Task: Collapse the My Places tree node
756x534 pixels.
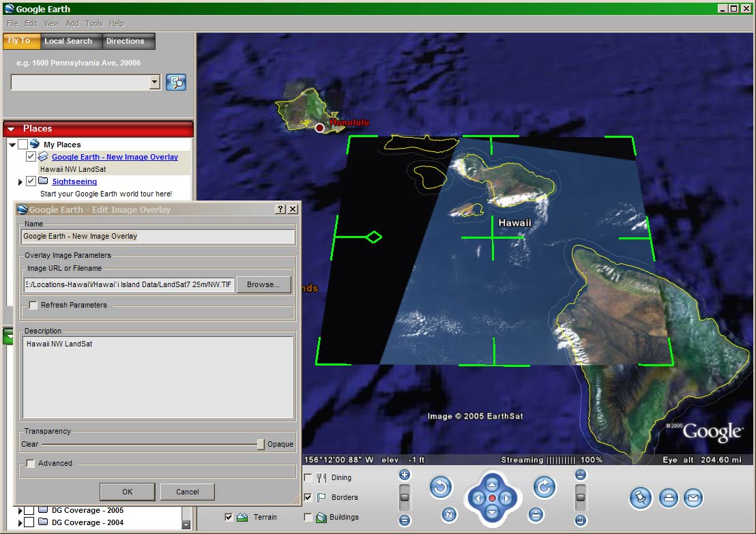Action: [x=12, y=145]
